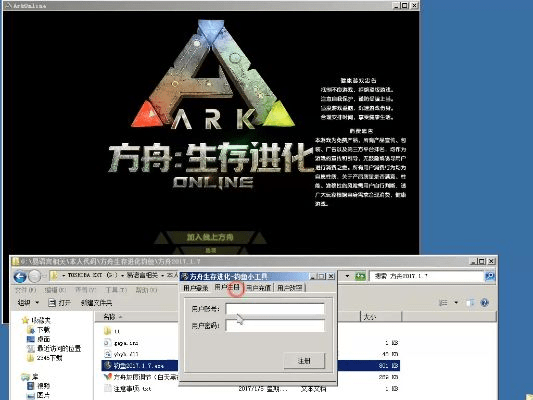
Task: Click the 注意事项.txt file icon
Action: 107,388
